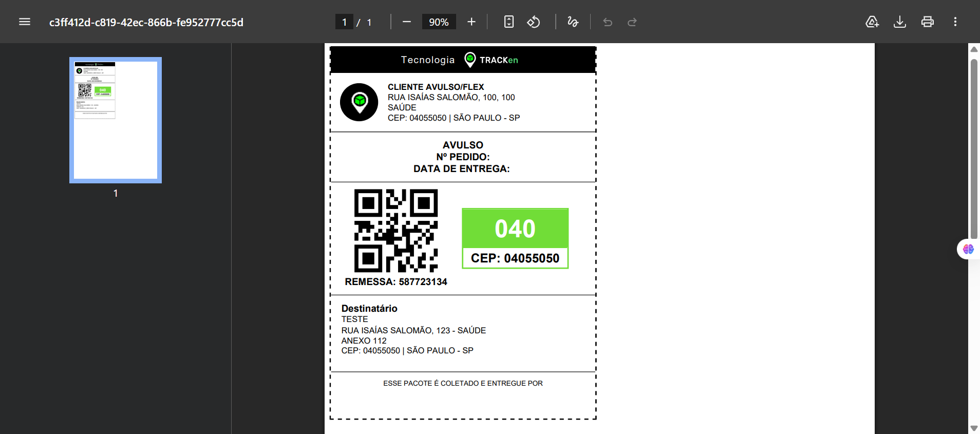The image size is (980, 434).
Task: Click the vertical scrollbar thumb
Action: pos(974,149)
